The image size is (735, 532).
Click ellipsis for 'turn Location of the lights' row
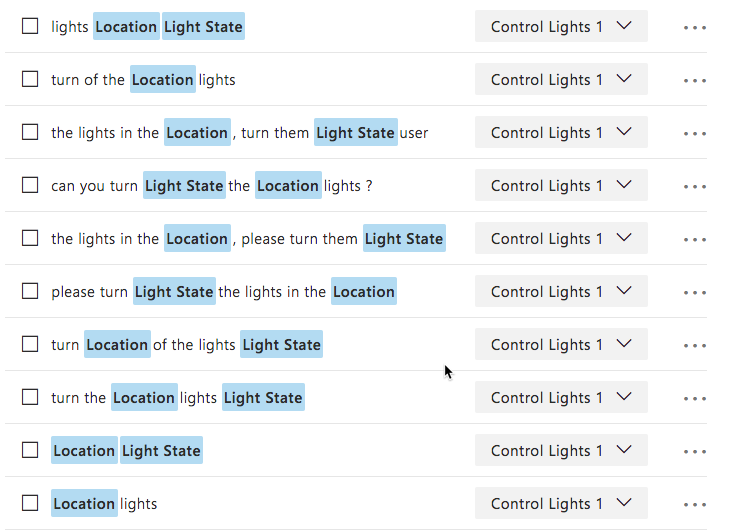tap(694, 346)
